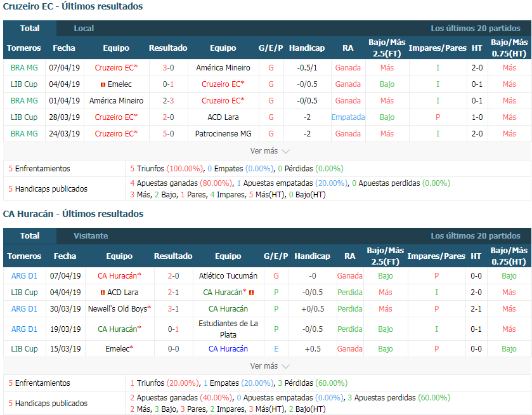Viewport: 532px width, 415px height.
Task: Click the Cruzeiro EC - Últimos resultados heading
Action: click(x=73, y=6)
